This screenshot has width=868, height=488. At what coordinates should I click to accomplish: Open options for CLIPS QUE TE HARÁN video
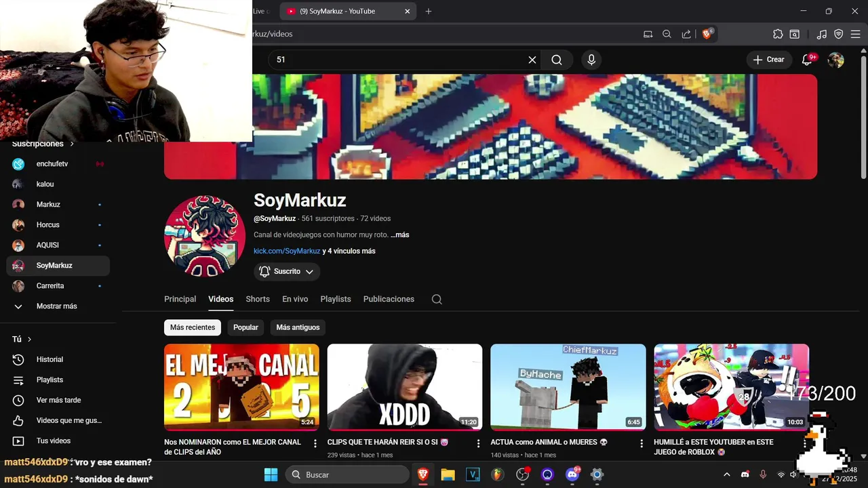[478, 443]
